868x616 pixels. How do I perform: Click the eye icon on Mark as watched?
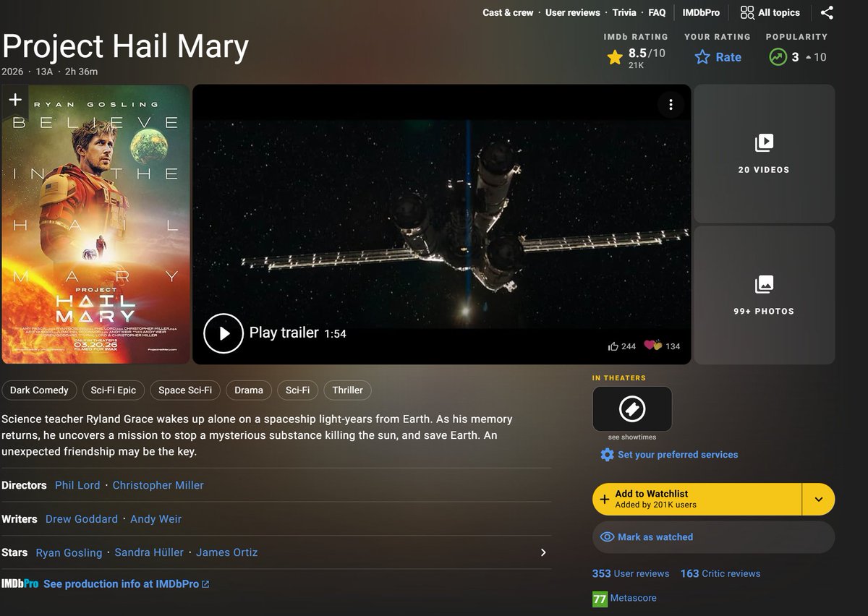[x=608, y=537]
